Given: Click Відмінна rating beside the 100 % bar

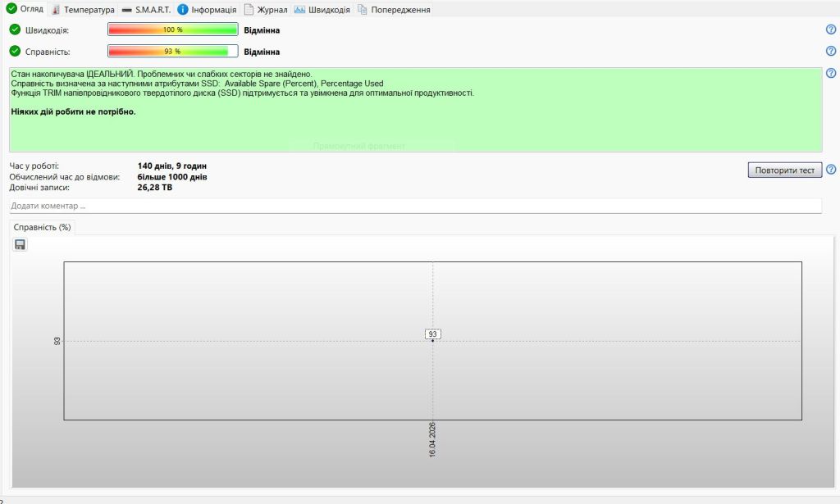Looking at the screenshot, I should click(262, 30).
